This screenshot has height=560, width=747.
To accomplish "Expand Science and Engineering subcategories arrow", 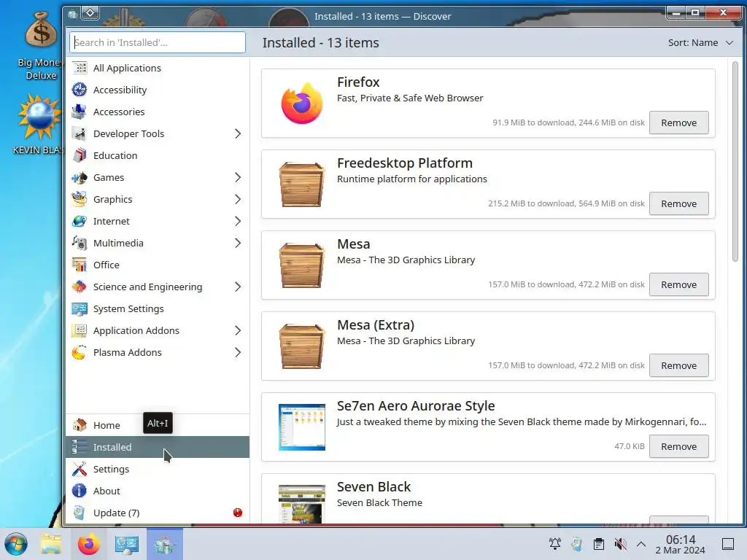I will pos(238,287).
